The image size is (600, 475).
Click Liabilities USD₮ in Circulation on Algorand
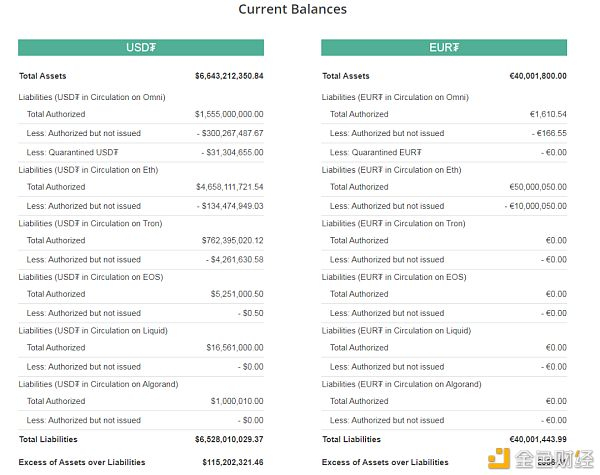[x=98, y=384]
